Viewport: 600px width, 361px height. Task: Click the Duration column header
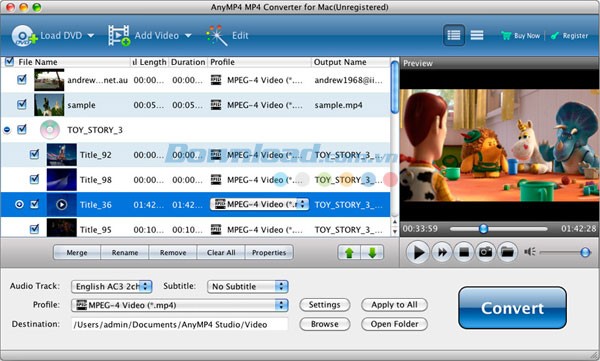click(x=188, y=62)
